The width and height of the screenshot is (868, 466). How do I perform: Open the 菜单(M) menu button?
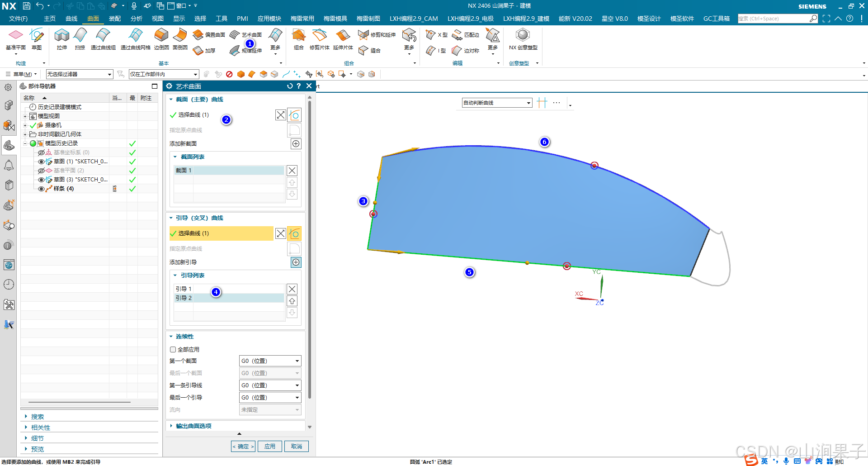[21, 74]
